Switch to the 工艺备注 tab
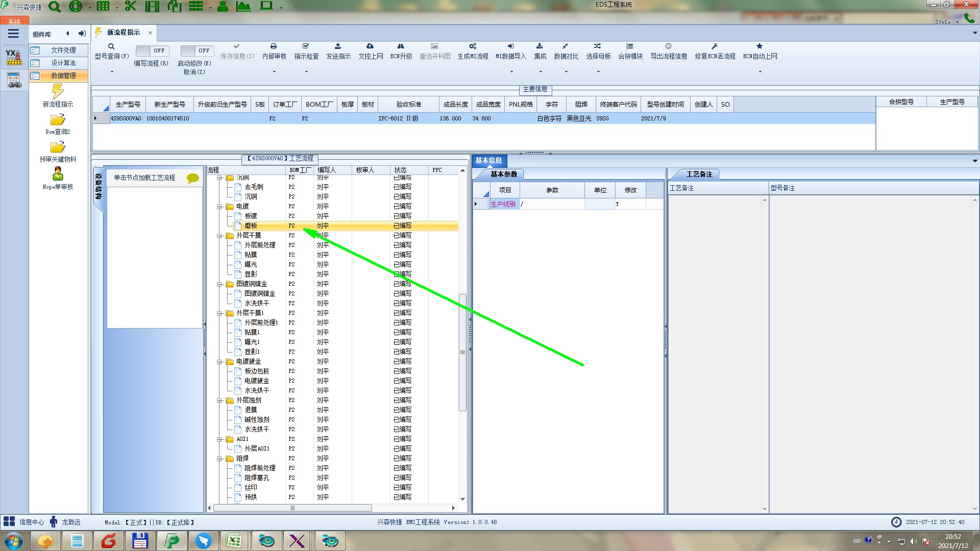The height and width of the screenshot is (551, 980). point(698,174)
